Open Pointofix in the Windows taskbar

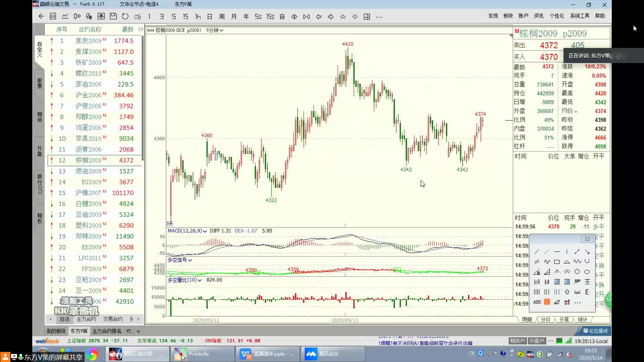[x=202, y=354]
